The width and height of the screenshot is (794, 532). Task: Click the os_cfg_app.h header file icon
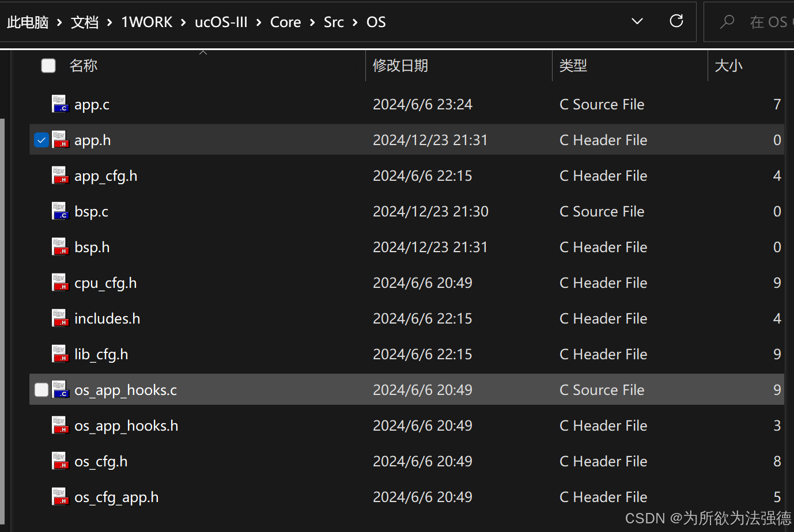click(61, 496)
